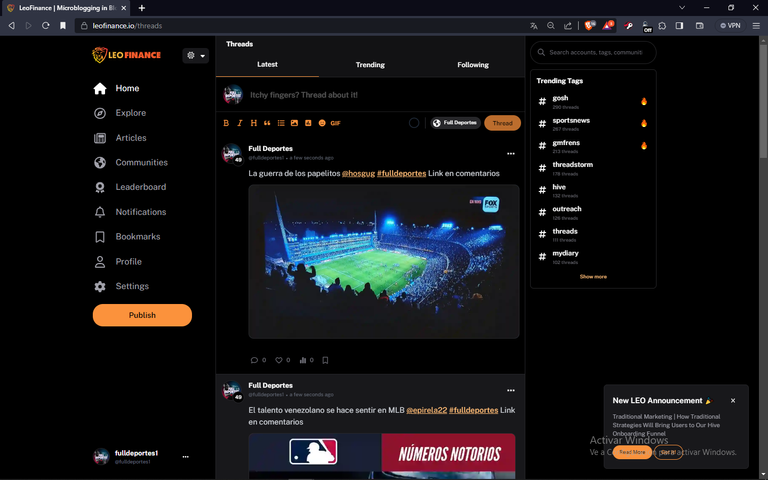Open the gosh trending tag
This screenshot has width=768, height=480.
560,98
